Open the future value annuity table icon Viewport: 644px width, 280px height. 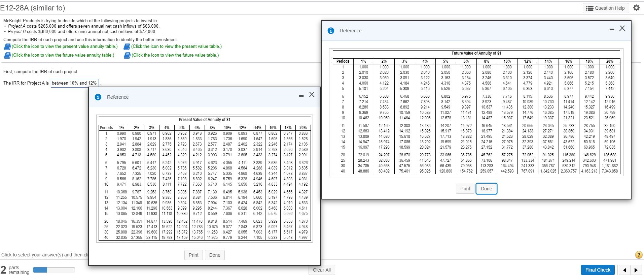coord(7,55)
